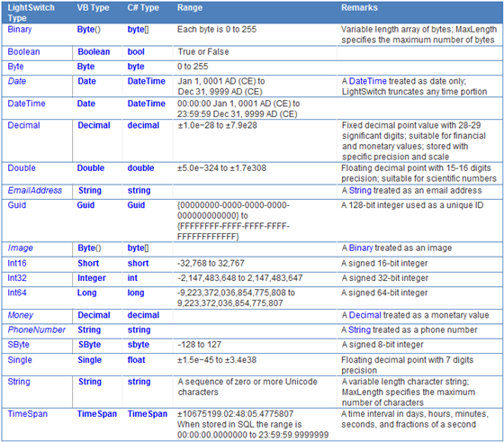Screen dimensions: 504x442
Task: Click the '±1.5e−45 to ±3.4e38' range text
Action: pyautogui.click(x=217, y=360)
